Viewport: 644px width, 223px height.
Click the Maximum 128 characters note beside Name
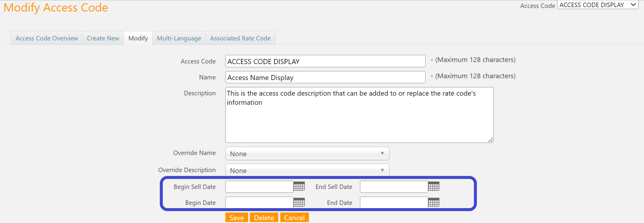point(475,76)
